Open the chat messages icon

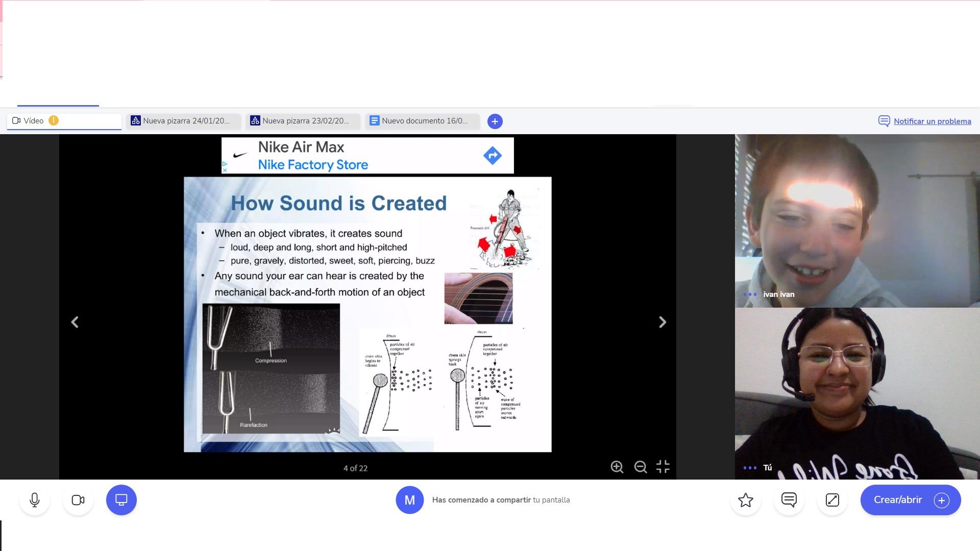point(789,500)
